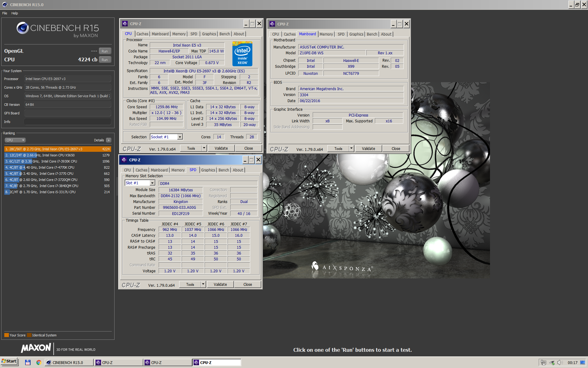Switch to SPD tab in Mainboard CPU-Z window
Image resolution: width=588 pixels, height=368 pixels.
click(x=341, y=34)
